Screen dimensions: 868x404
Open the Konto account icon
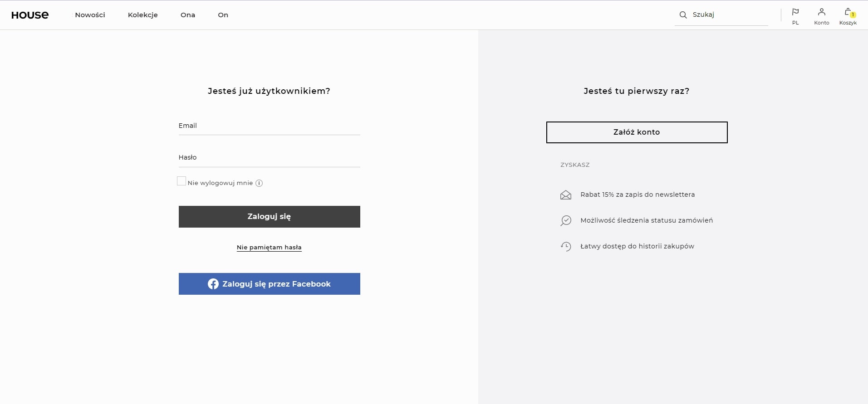pyautogui.click(x=822, y=12)
